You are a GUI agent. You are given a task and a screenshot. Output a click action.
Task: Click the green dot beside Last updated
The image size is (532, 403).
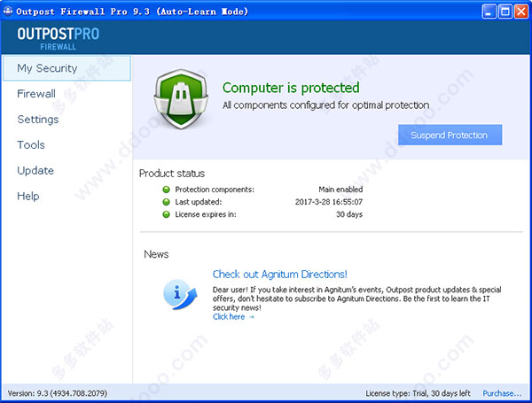(167, 202)
